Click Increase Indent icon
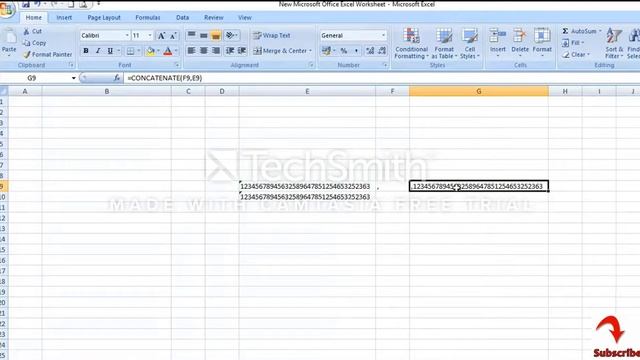 (242, 51)
